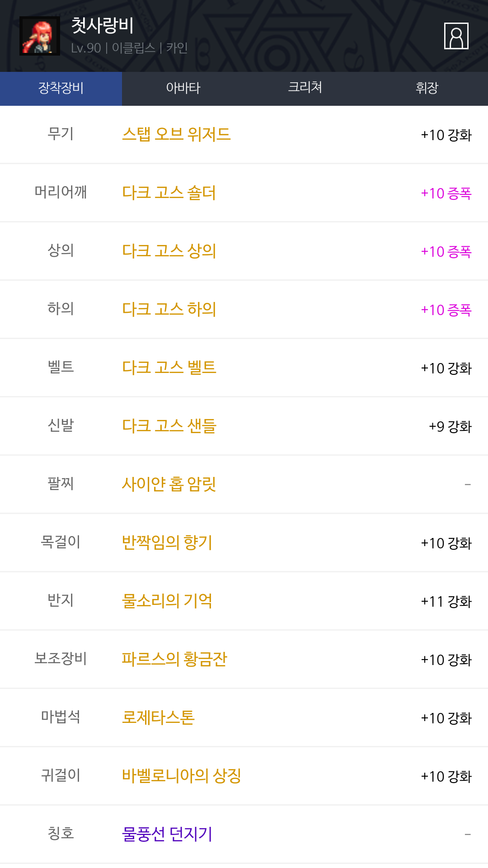Click the 다크 고스 하의 link
Screen dimensions: 488x868
click(x=169, y=309)
